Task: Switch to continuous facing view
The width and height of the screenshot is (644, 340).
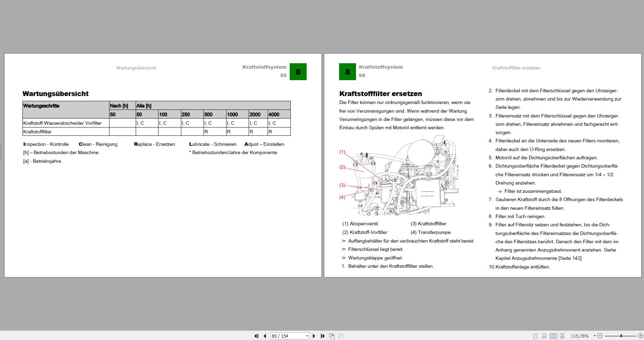Action: click(x=562, y=336)
